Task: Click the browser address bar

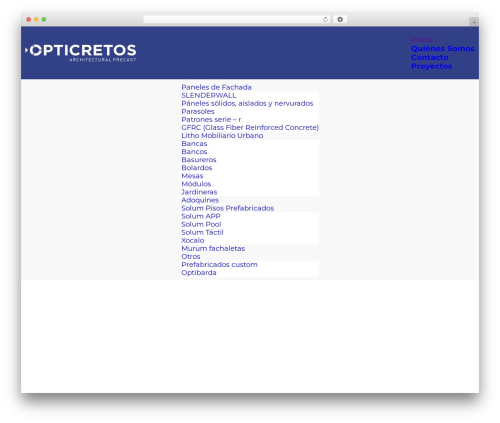Action: (237, 19)
